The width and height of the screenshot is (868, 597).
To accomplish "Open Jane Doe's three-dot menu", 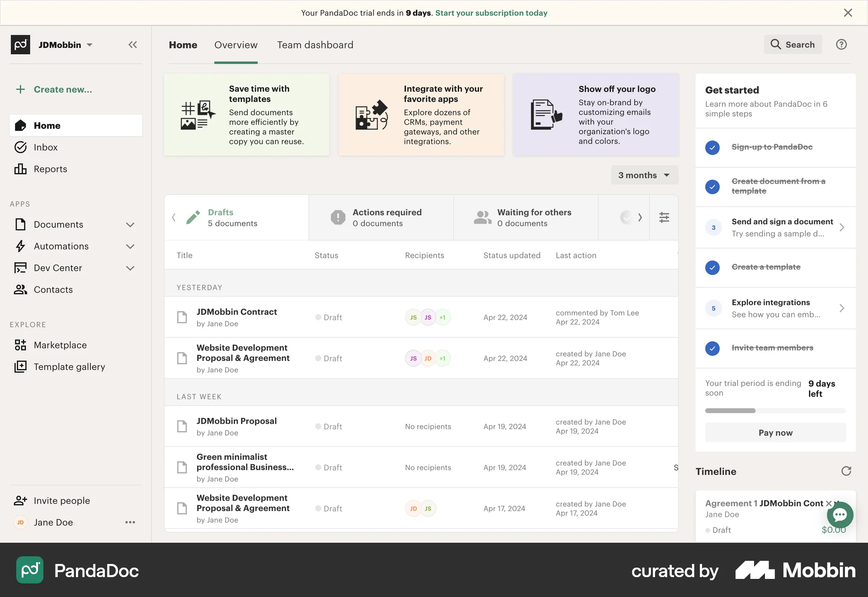I will pyautogui.click(x=130, y=522).
